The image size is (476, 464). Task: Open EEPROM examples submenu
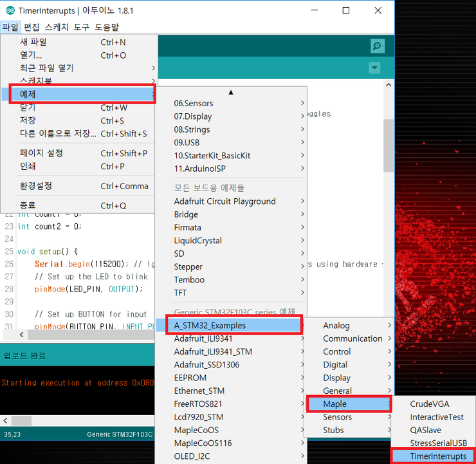coord(231,378)
